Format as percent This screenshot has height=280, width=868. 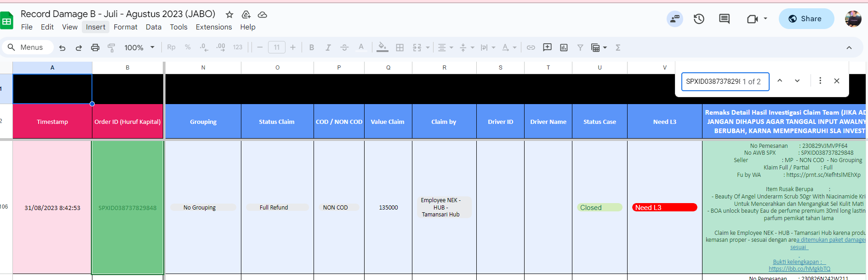point(188,47)
